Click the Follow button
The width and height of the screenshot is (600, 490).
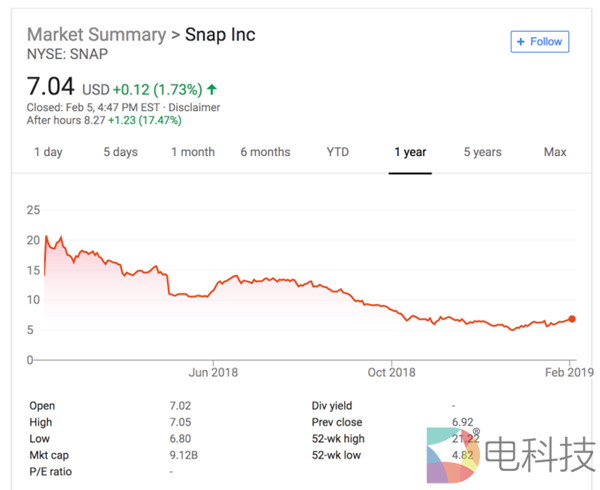540,42
